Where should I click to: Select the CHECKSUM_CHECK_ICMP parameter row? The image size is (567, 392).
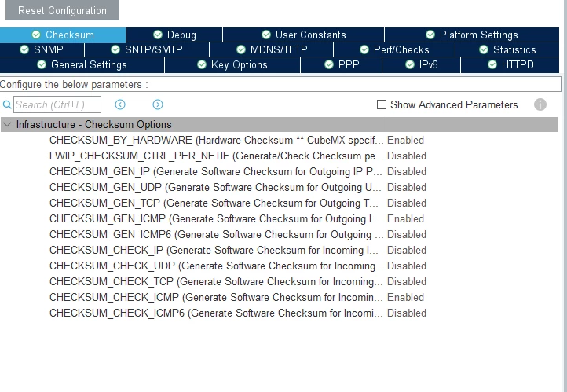click(x=216, y=297)
